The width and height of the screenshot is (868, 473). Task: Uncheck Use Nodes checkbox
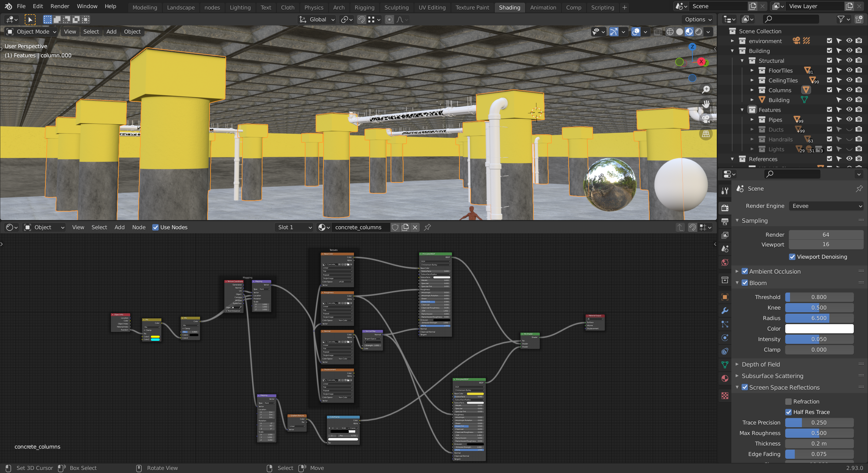(155, 227)
